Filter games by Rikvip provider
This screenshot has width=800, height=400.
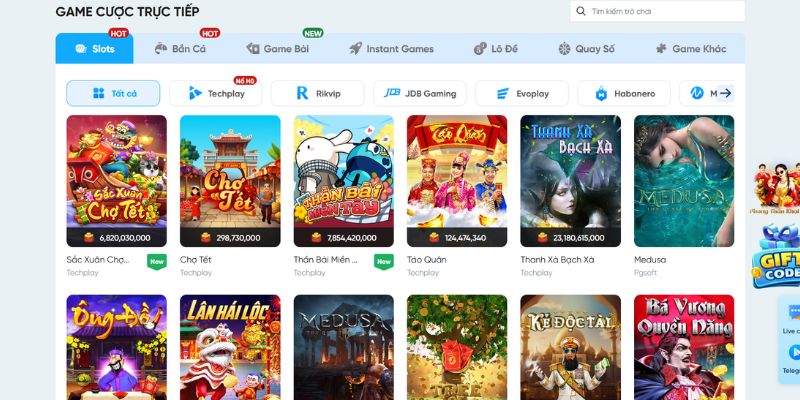click(x=318, y=93)
